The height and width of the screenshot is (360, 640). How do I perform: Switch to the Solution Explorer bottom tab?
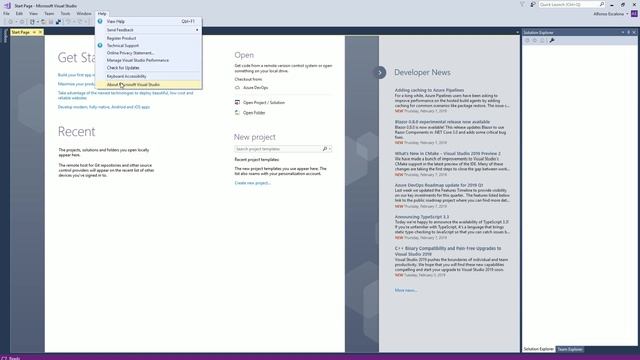point(538,349)
